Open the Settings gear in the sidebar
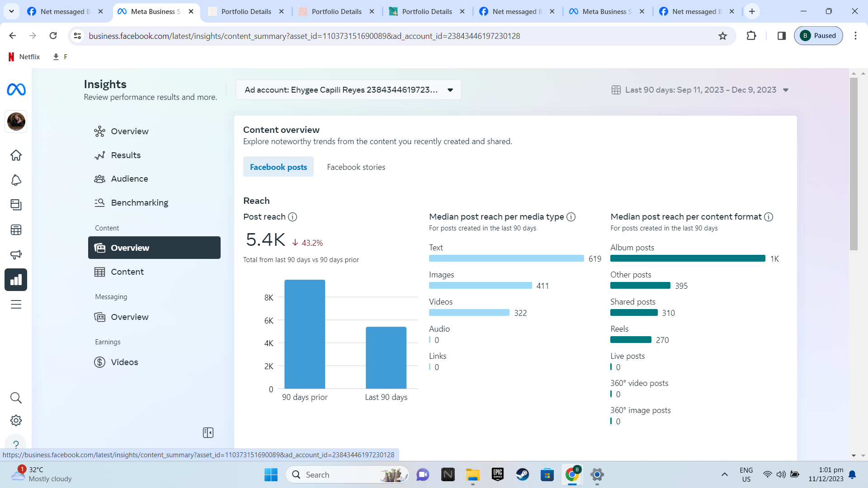The image size is (868, 488). 16,421
